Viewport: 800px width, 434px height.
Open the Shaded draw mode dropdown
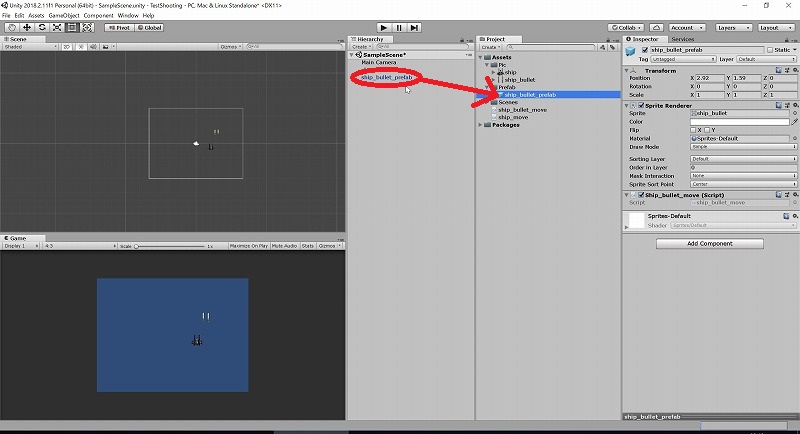coord(30,46)
